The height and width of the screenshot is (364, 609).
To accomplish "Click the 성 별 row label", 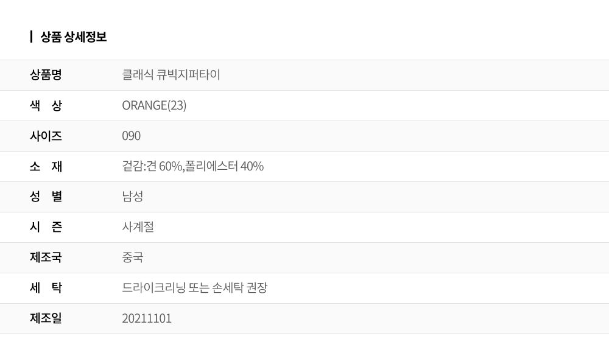I will click(46, 197).
